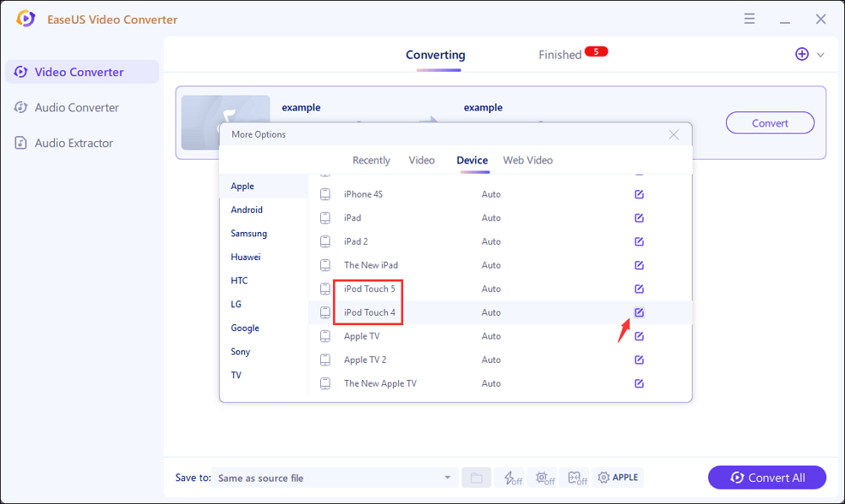Click the add files plus icon
845x504 pixels.
click(x=802, y=54)
